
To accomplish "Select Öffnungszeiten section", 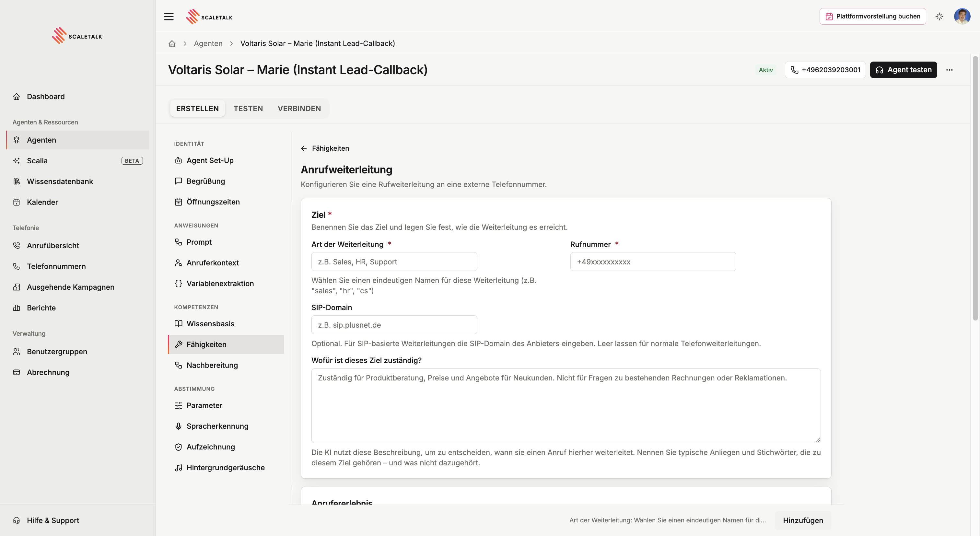I will tap(226, 202).
